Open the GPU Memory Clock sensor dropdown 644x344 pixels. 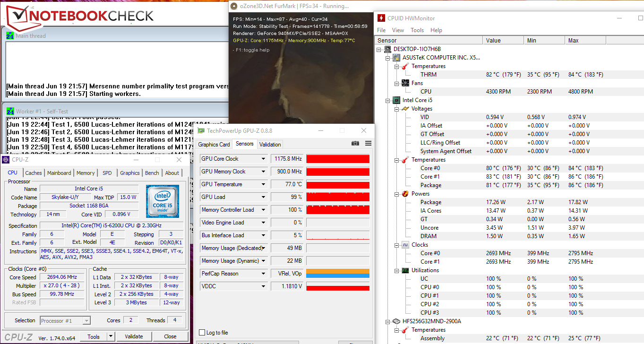263,172
